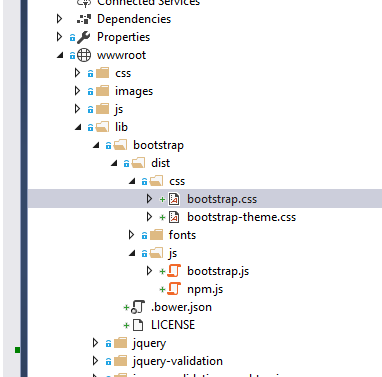The width and height of the screenshot is (382, 377).
Task: Expand the images folder
Action: point(77,91)
